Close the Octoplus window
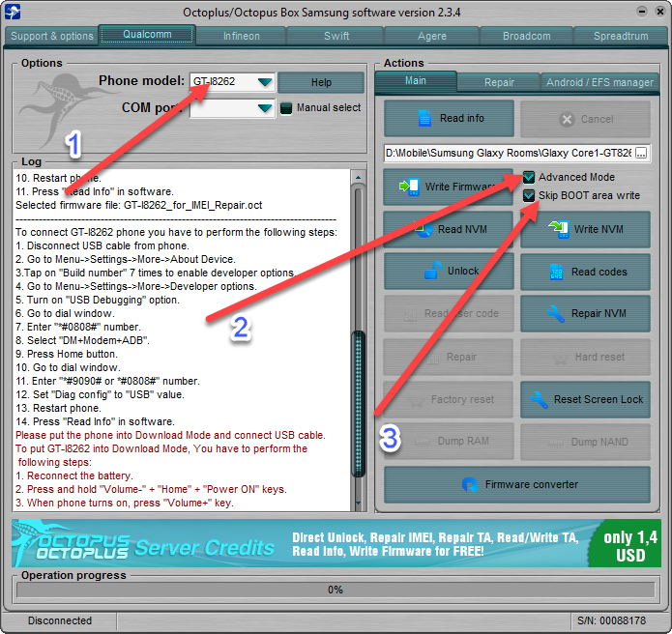The height and width of the screenshot is (634, 672). (x=660, y=12)
